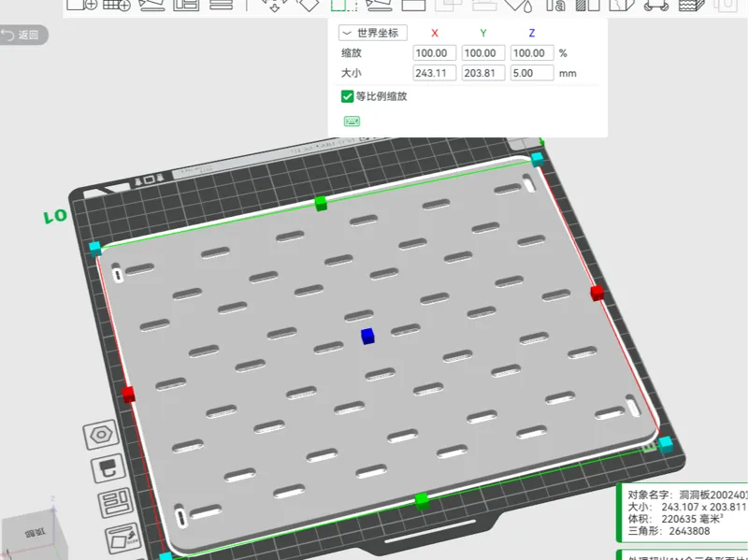Select the Text shape 'Ta' tool

[x=554, y=5]
